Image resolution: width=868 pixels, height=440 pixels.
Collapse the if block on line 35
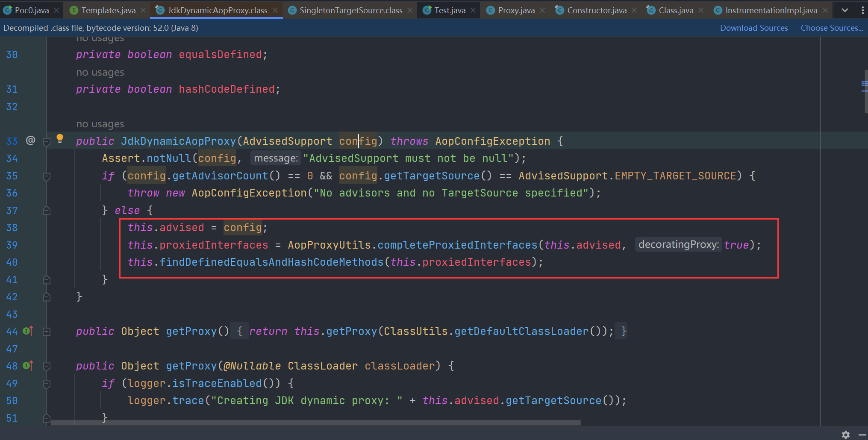click(47, 176)
